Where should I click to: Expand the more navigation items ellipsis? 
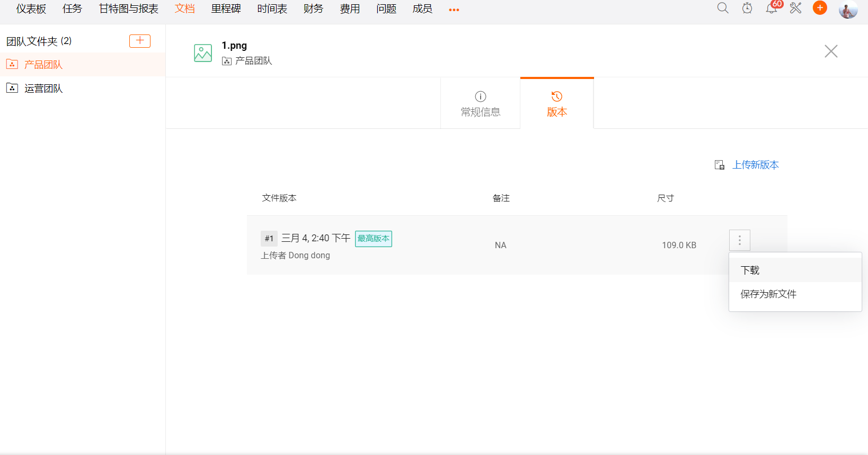click(454, 10)
